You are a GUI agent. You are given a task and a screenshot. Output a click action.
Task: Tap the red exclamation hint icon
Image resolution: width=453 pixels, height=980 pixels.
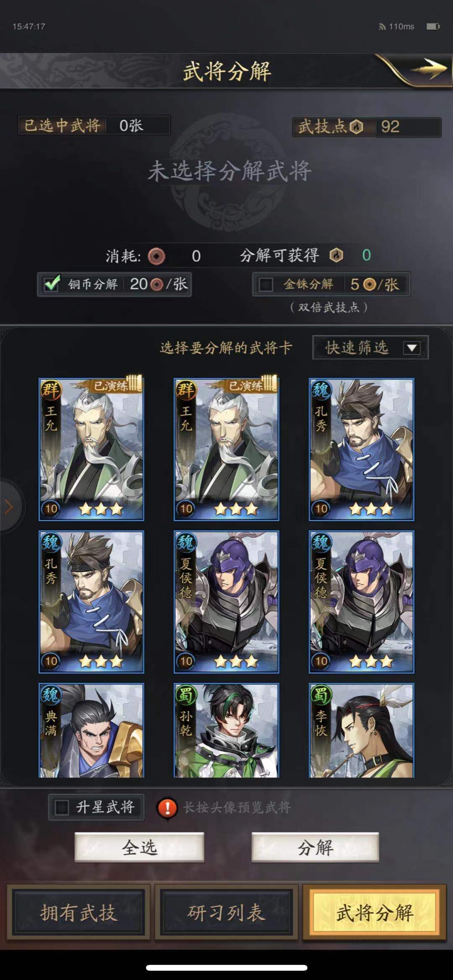pos(167,808)
